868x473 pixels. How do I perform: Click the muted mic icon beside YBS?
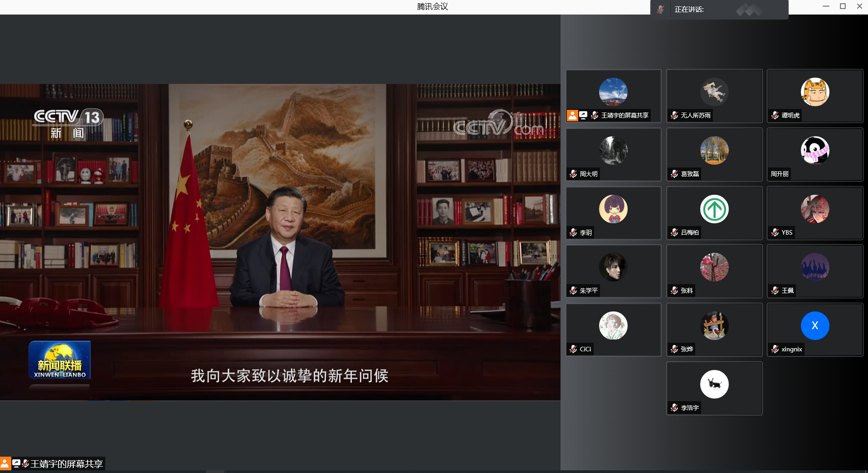775,232
